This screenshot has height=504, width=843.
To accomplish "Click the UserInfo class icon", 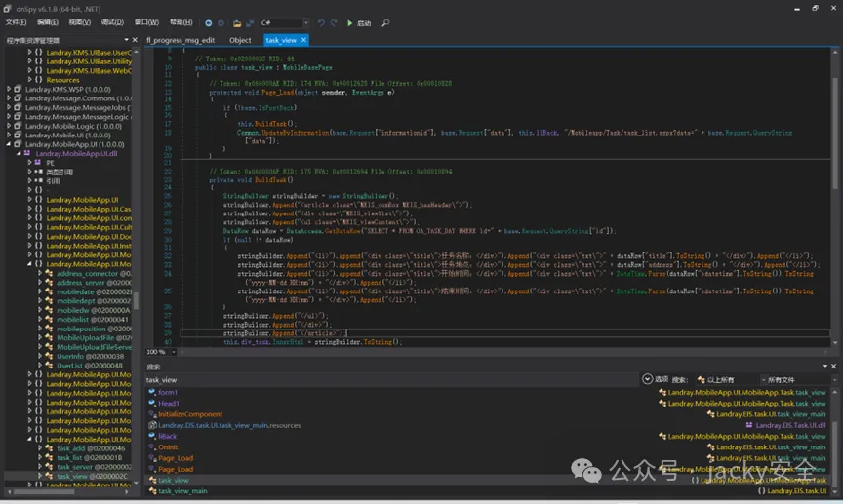I will (49, 356).
